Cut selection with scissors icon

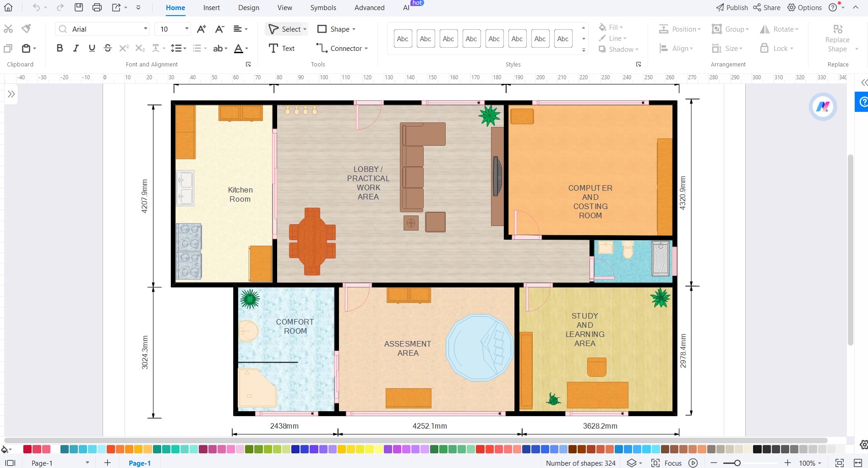tap(8, 29)
